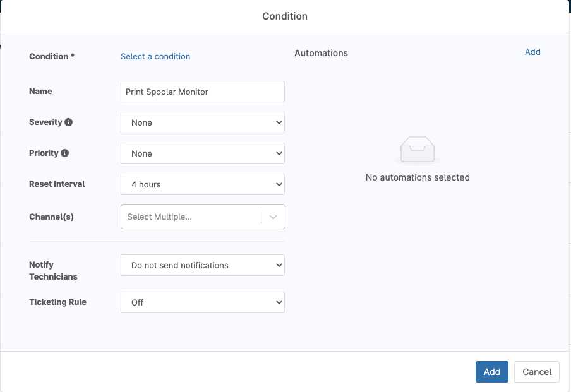571x392 pixels.
Task: Select the Name text field
Action: [x=202, y=92]
